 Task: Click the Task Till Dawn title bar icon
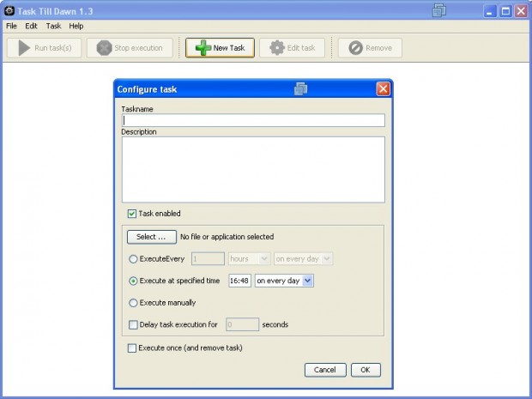click(9, 11)
